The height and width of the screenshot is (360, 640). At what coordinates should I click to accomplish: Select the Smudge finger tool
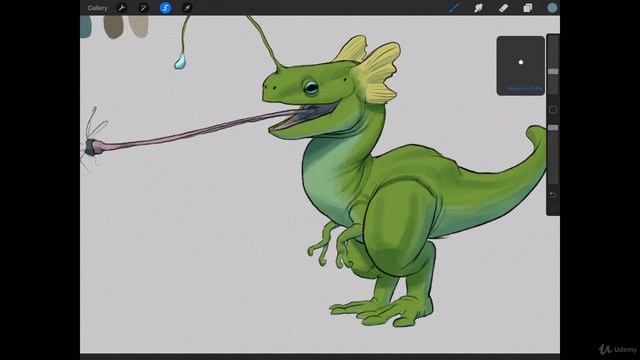[x=478, y=8]
